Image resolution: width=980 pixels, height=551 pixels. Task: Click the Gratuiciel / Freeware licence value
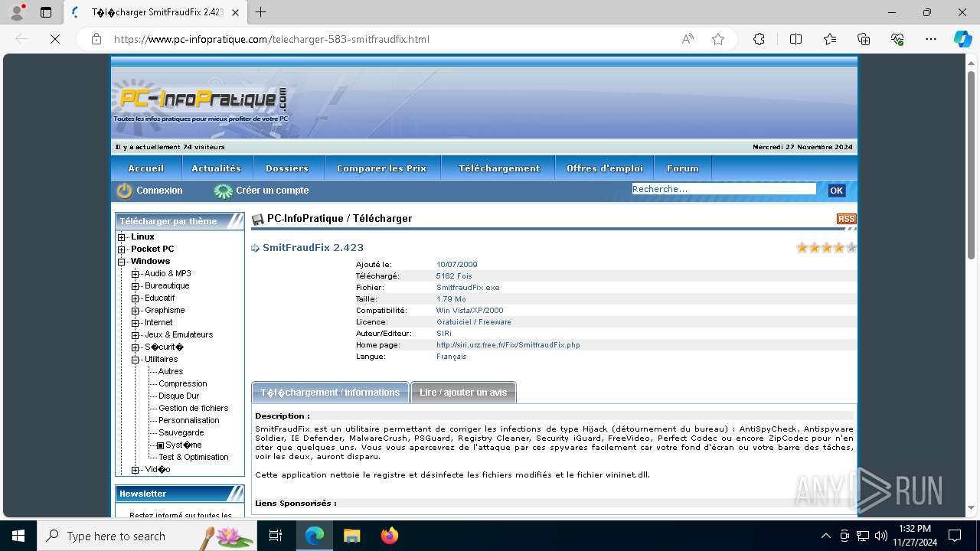[474, 322]
